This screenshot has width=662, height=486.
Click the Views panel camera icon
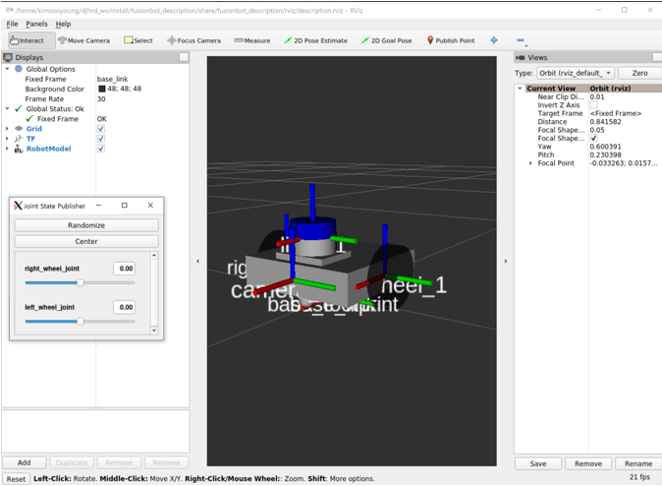520,57
